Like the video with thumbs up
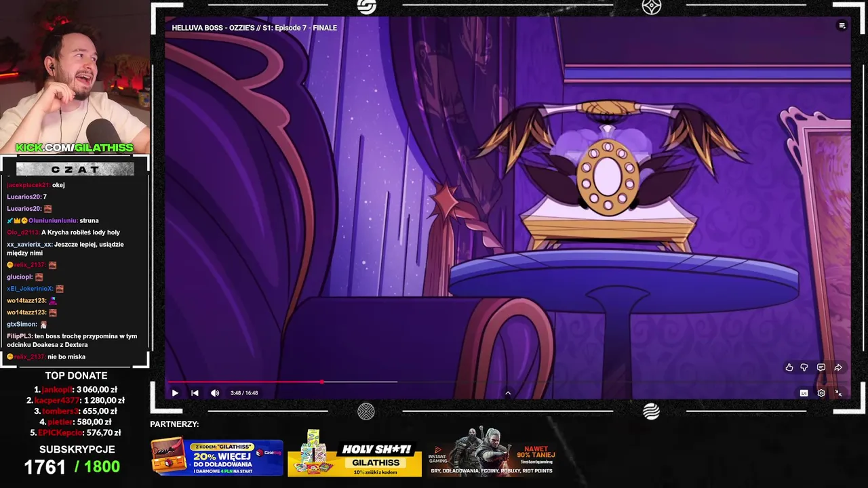The width and height of the screenshot is (868, 488). 789,367
